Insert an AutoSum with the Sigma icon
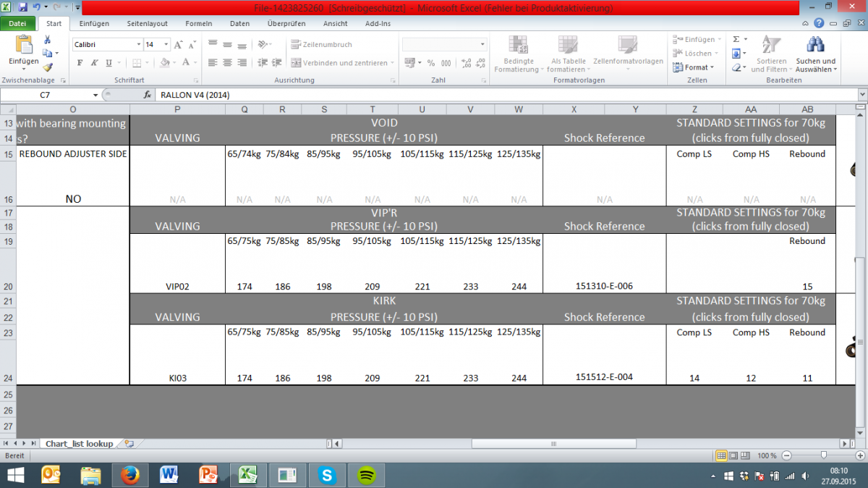 736,39
